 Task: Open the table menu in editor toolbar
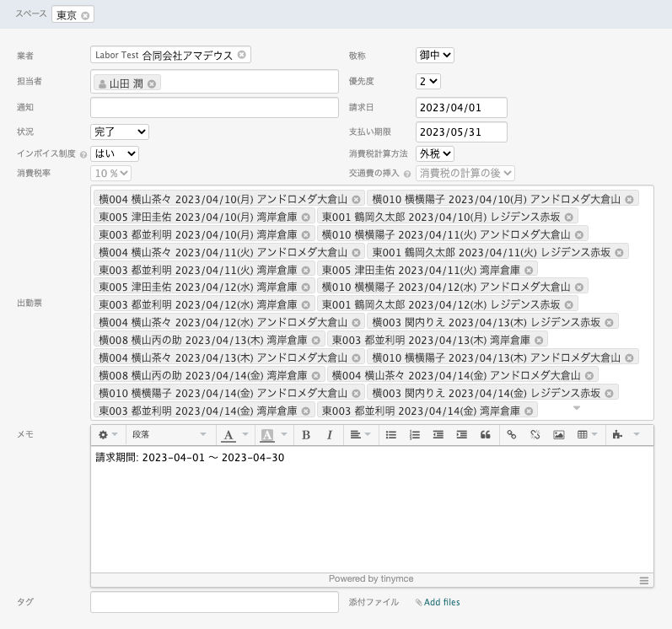coord(587,435)
